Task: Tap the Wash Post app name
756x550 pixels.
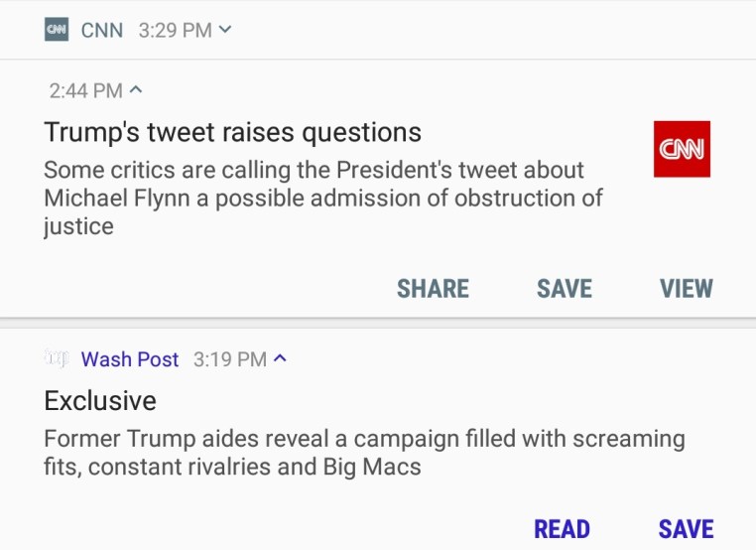Action: click(130, 359)
